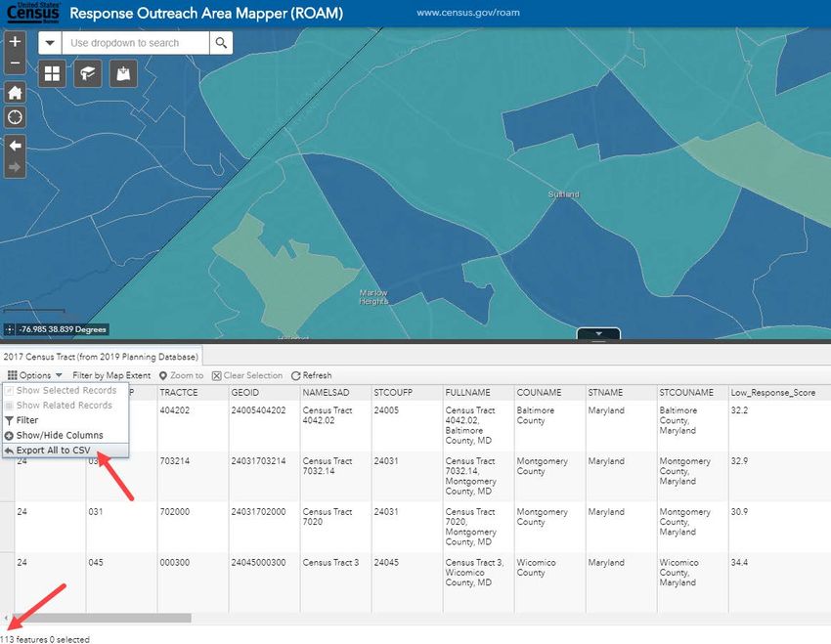831x644 pixels.
Task: Select Export All to CSV
Action: (x=66, y=451)
